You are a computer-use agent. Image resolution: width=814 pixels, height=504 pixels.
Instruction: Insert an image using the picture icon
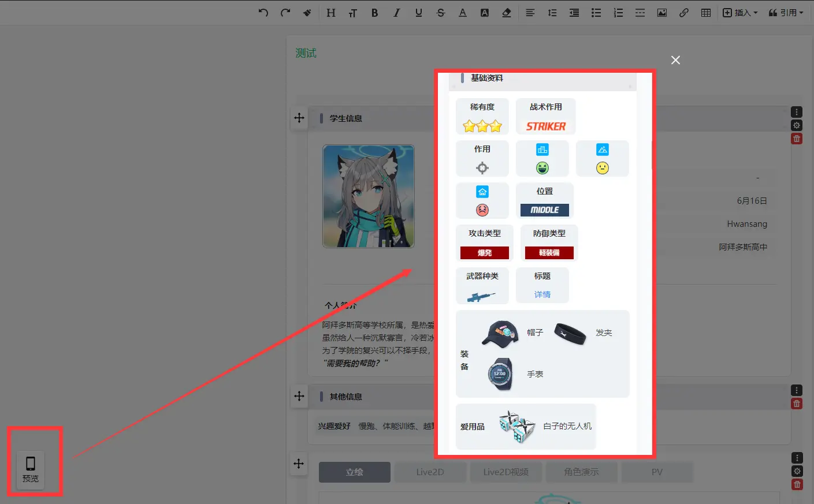tap(662, 13)
